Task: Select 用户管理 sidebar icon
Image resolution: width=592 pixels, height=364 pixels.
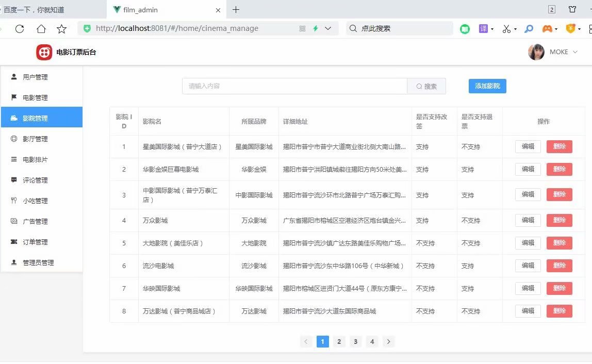Action: (13, 77)
